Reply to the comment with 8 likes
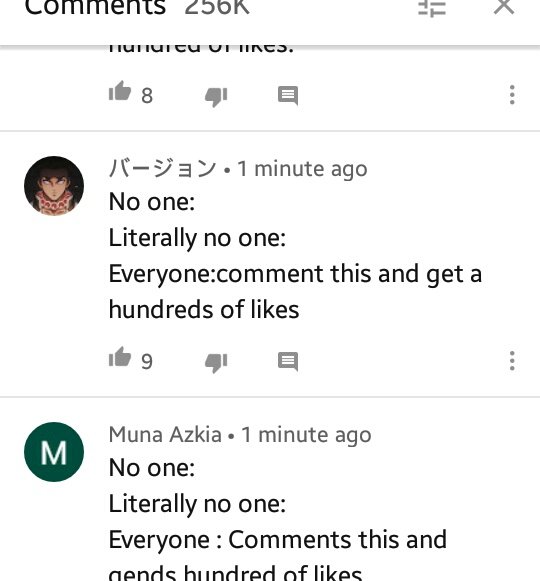 pyautogui.click(x=288, y=96)
